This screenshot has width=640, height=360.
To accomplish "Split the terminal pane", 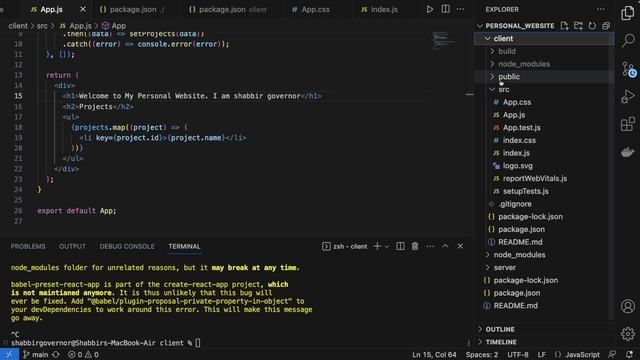I will (x=400, y=246).
